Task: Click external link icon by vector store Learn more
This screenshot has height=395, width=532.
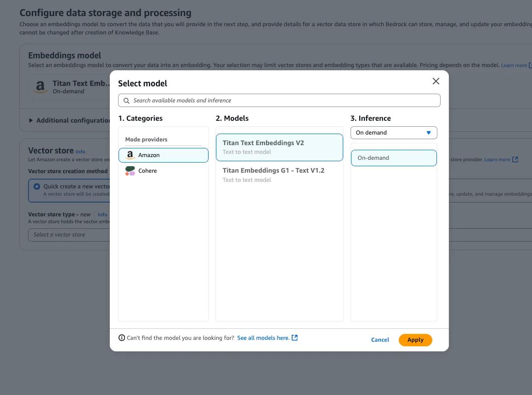Action: click(x=515, y=159)
